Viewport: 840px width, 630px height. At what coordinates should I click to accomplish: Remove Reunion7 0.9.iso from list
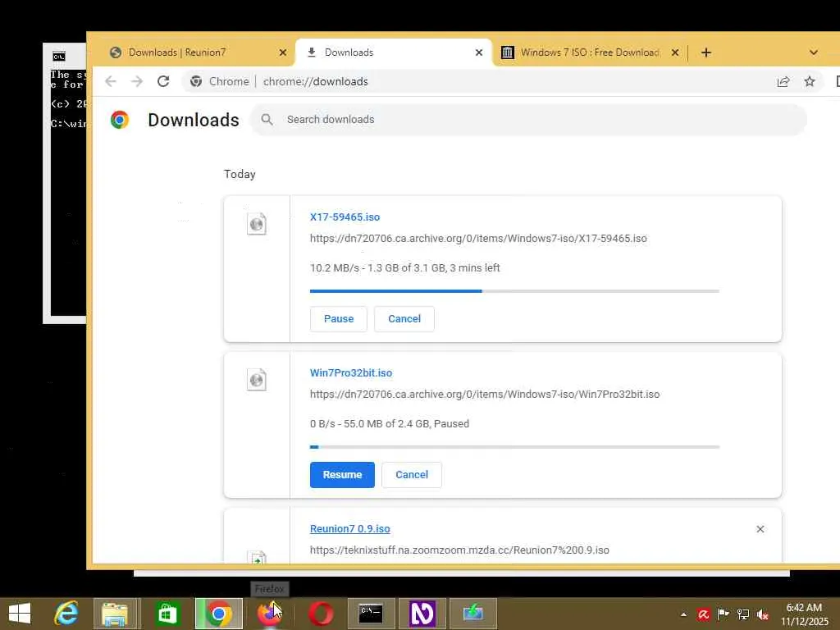point(760,529)
